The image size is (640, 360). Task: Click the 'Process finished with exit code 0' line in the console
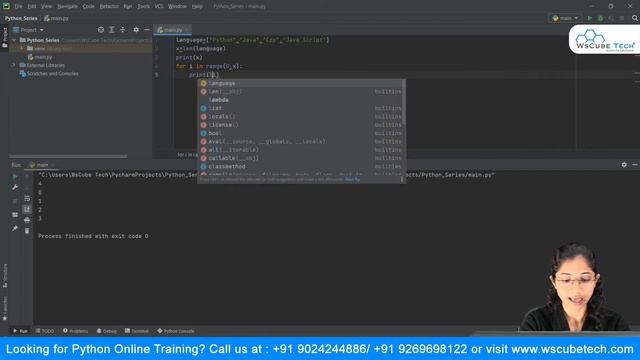pos(93,236)
